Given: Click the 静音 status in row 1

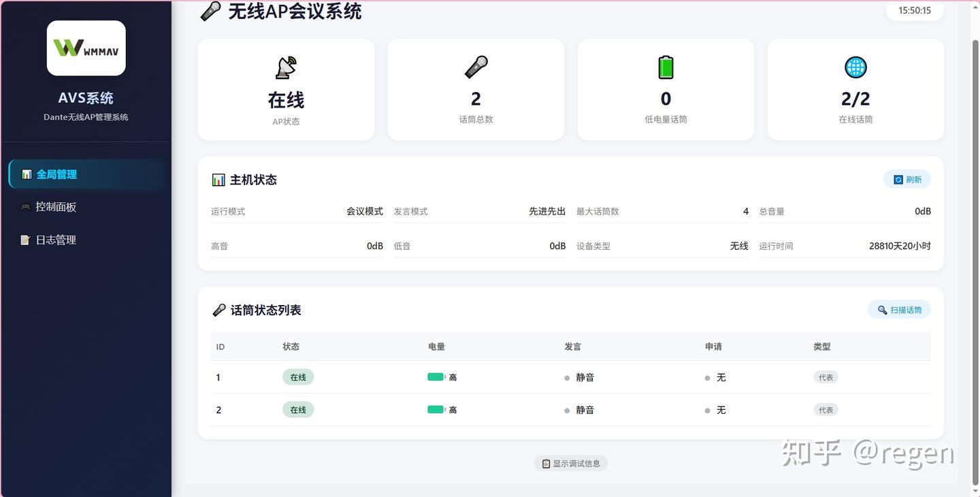Looking at the screenshot, I should click(x=579, y=377).
